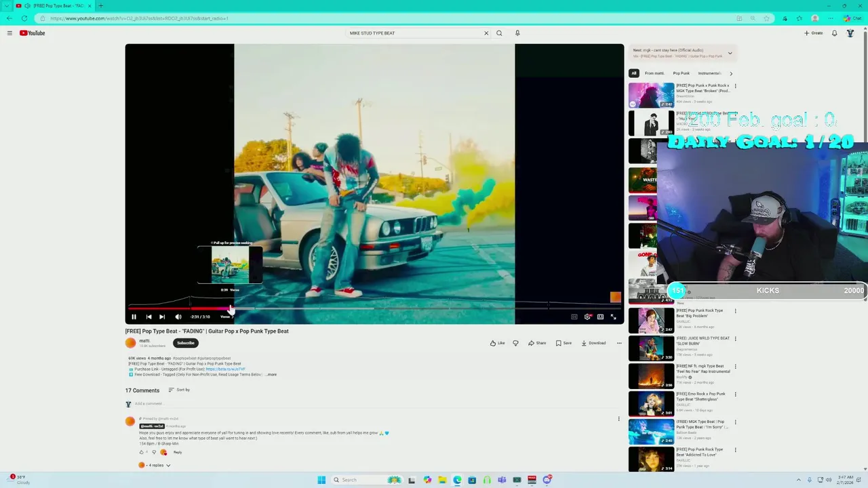Expand the description with ...more
868x488 pixels.
tap(271, 374)
